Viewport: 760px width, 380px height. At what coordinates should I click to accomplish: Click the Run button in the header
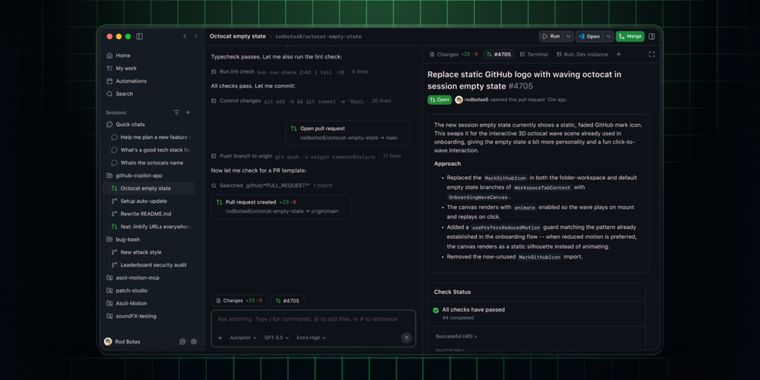[551, 36]
